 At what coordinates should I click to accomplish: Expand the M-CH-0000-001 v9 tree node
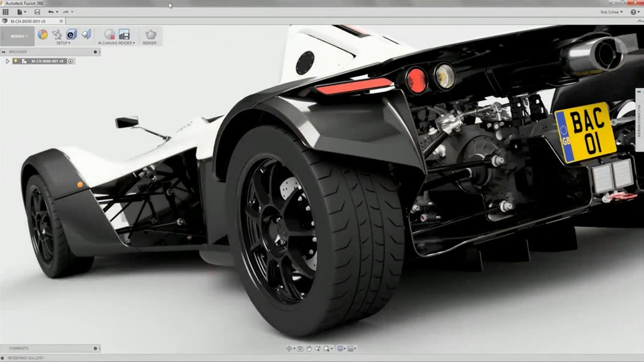[x=8, y=61]
